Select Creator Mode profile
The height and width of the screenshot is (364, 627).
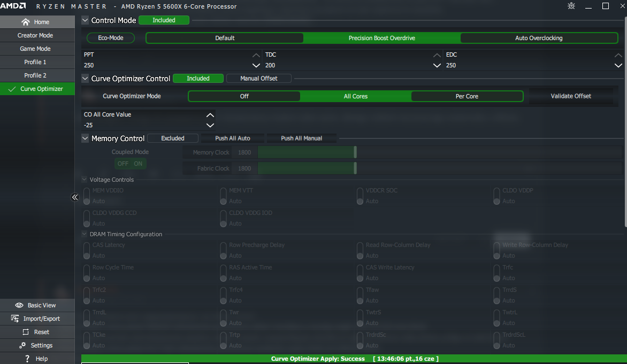(x=37, y=35)
